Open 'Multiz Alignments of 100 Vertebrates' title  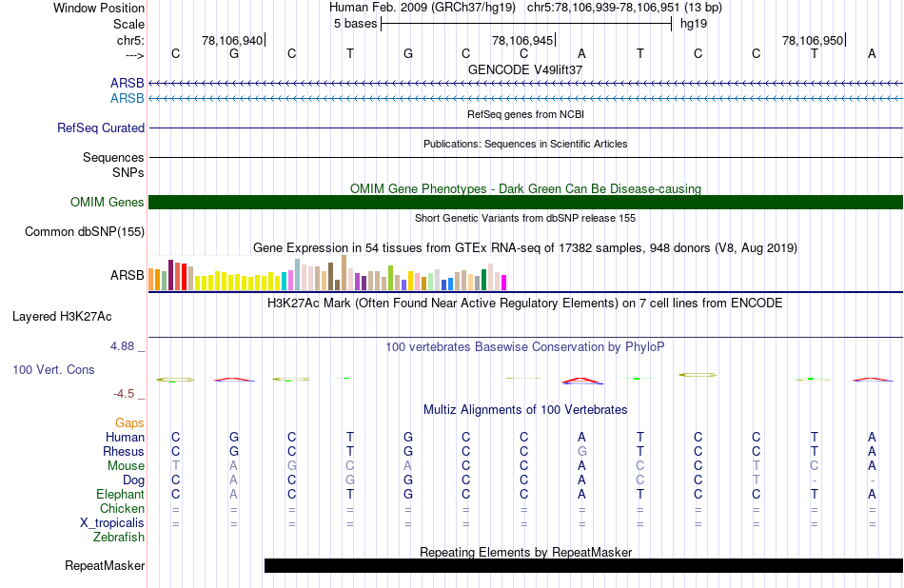coord(525,410)
